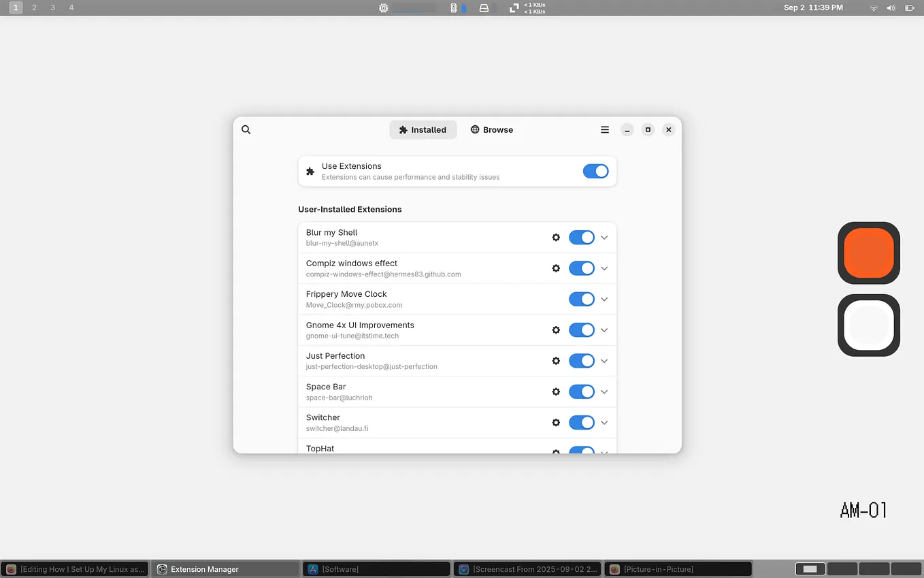
Task: Disable Gnome 4x UI Improvements
Action: (582, 330)
